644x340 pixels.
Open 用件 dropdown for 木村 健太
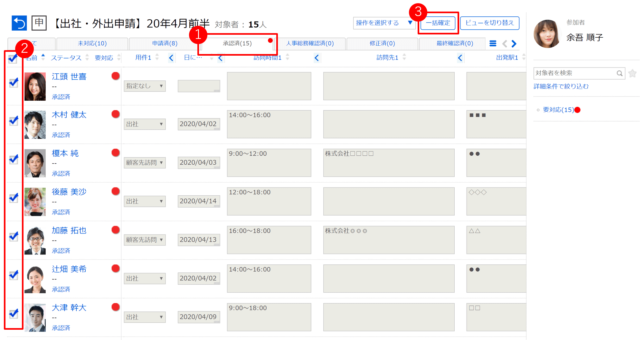[145, 124]
